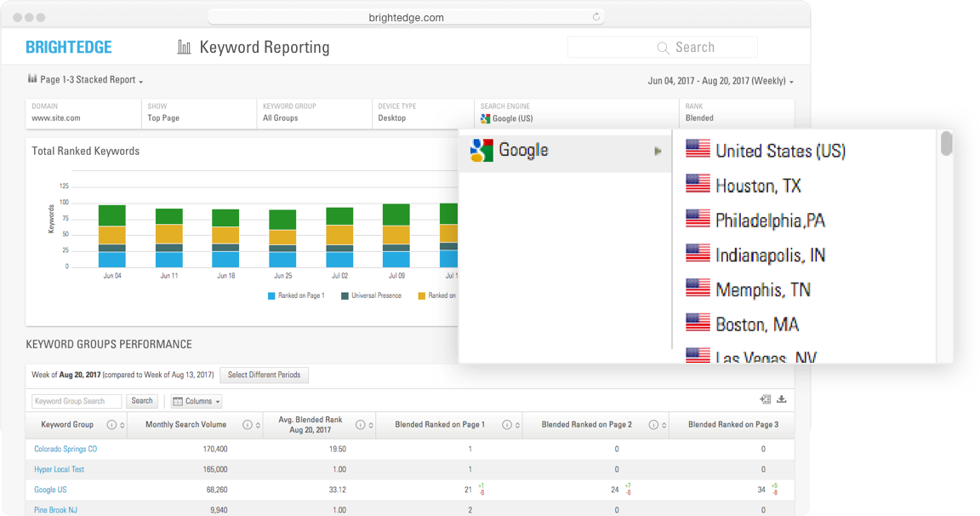Click info icon for Blended Ranked on Page 2
This screenshot has height=516, width=980.
(x=653, y=425)
